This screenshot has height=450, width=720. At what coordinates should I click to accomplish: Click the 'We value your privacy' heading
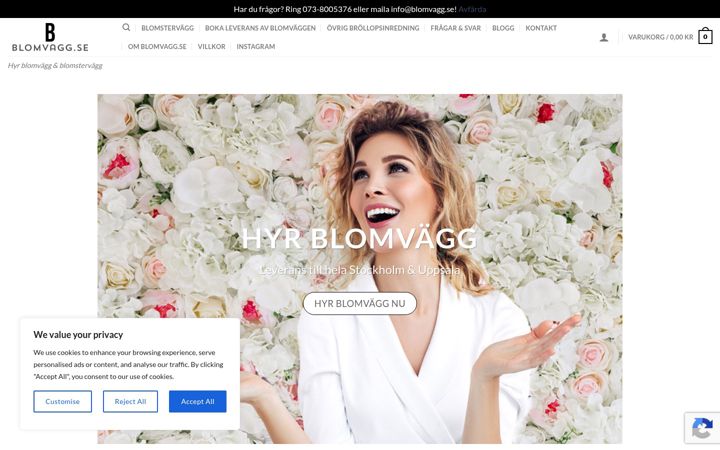(x=78, y=335)
